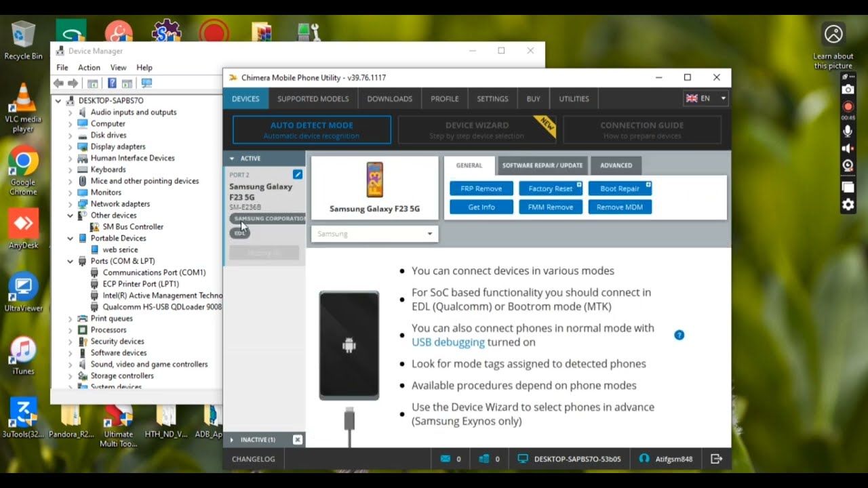This screenshot has width=868, height=488.
Task: Toggle speaker audio in the recording sidebar
Action: (848, 148)
